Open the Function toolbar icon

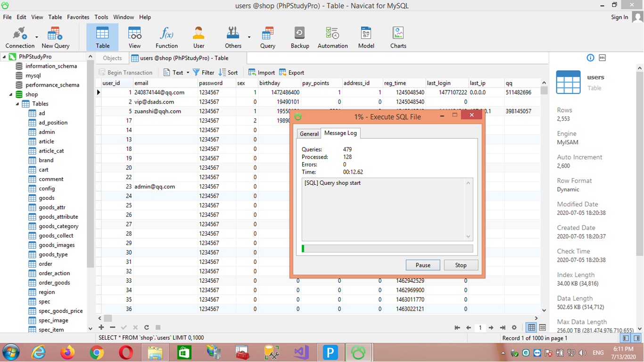(166, 37)
